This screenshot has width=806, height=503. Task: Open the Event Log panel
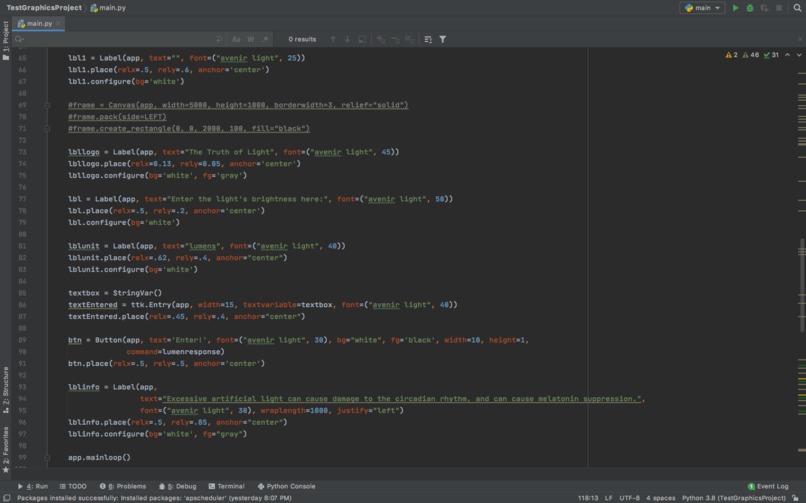click(768, 486)
